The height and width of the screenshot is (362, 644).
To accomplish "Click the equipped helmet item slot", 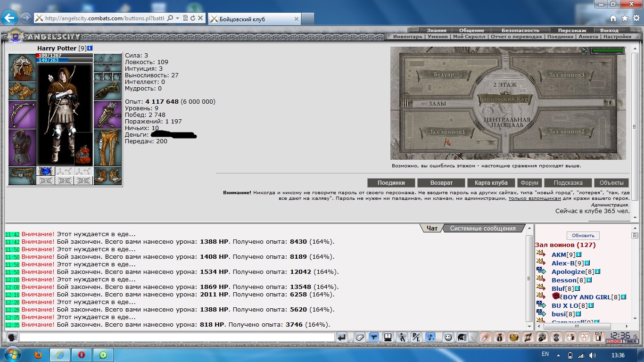I will 22,67.
